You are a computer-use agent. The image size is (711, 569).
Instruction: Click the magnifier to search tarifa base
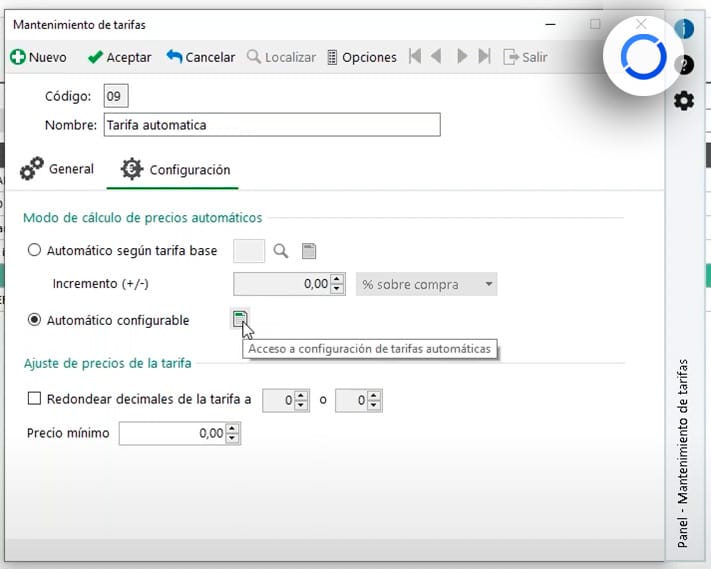[281, 251]
